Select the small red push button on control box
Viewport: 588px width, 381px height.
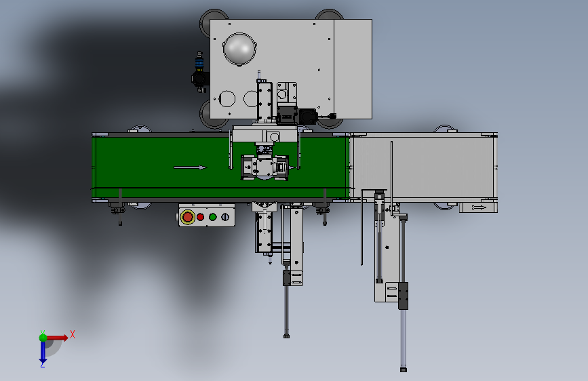[200, 217]
